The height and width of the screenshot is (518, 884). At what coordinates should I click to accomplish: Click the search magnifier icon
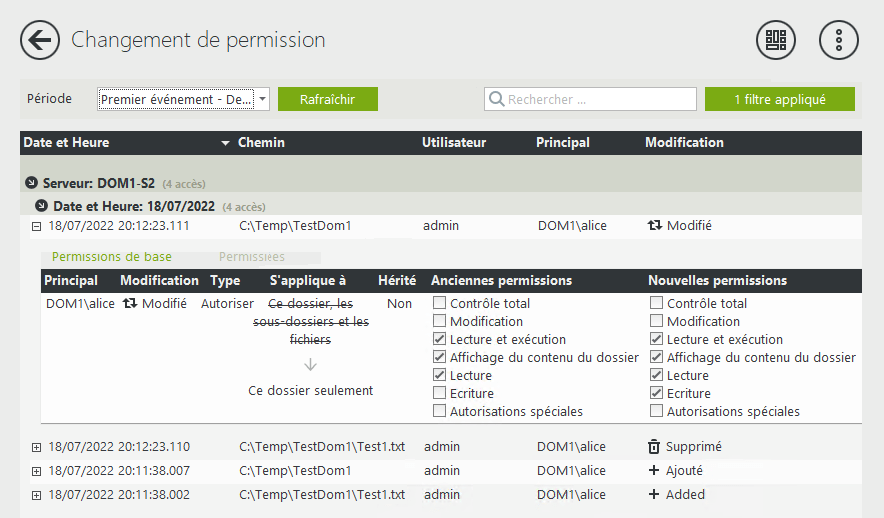point(496,100)
